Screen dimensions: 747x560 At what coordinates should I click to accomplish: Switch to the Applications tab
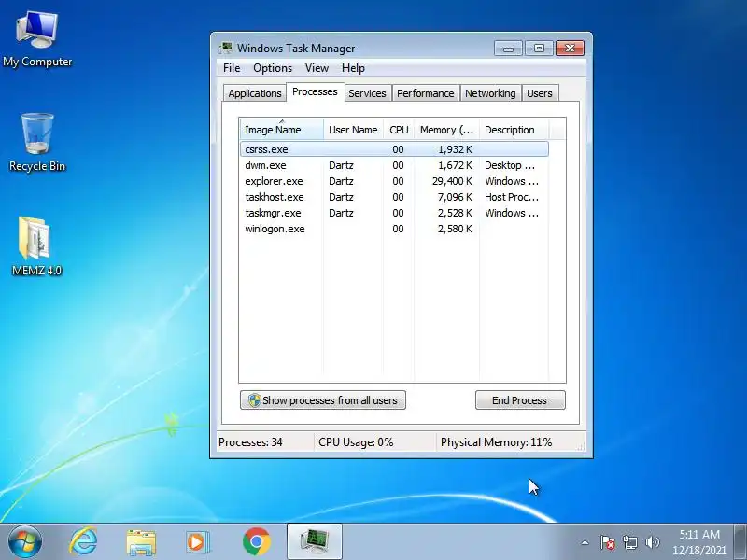click(254, 93)
